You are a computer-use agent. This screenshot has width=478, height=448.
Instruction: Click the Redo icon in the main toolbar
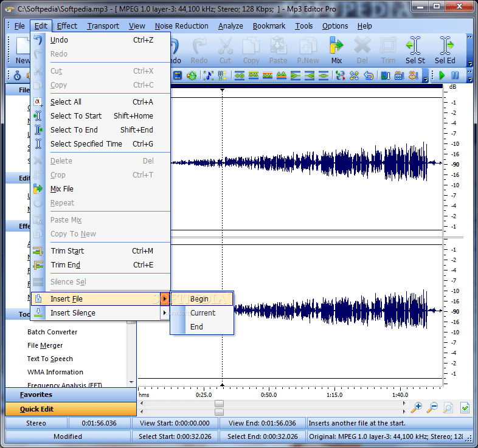[199, 50]
